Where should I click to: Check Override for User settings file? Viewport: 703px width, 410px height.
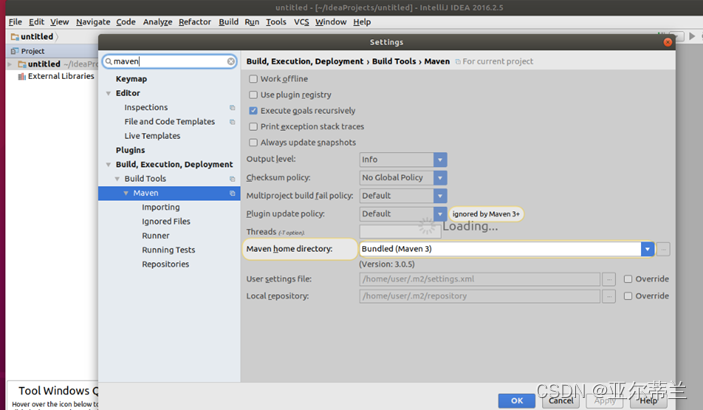click(x=628, y=279)
